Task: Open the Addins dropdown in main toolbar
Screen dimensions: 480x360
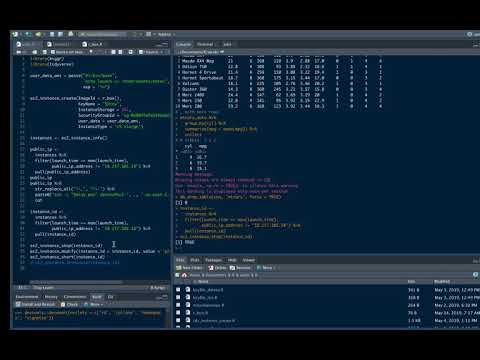Action: point(166,34)
